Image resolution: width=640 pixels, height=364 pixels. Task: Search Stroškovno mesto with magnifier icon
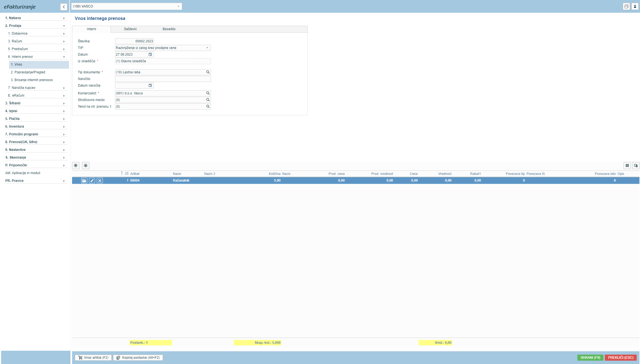[x=208, y=100]
